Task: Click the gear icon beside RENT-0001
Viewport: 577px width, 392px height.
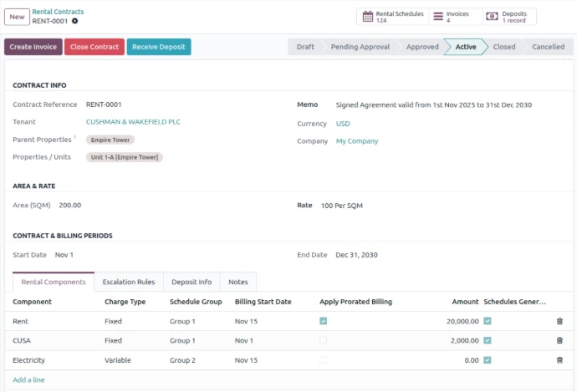Action: (x=74, y=21)
